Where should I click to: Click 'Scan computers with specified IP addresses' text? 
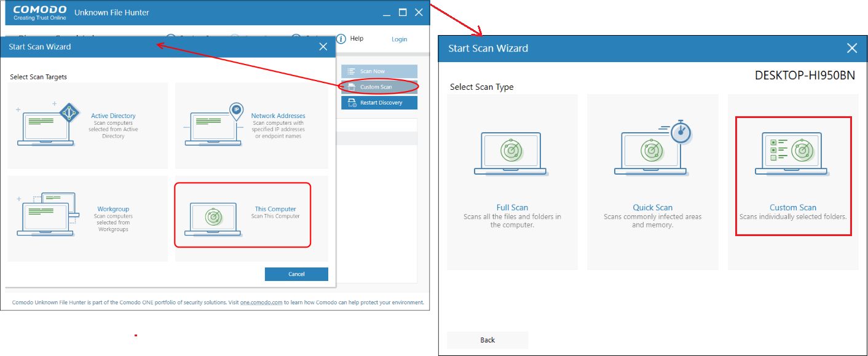(278, 129)
